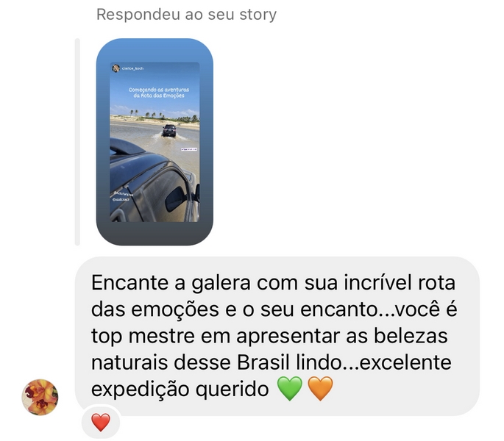Image resolution: width=504 pixels, height=441 pixels.
Task: Click the location sticker in the story preview
Action: [x=189, y=149]
